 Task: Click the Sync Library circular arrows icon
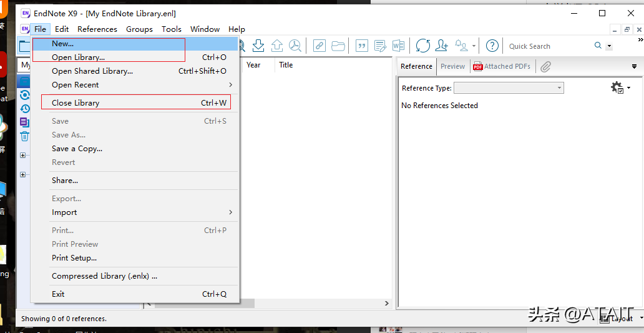pyautogui.click(x=422, y=46)
